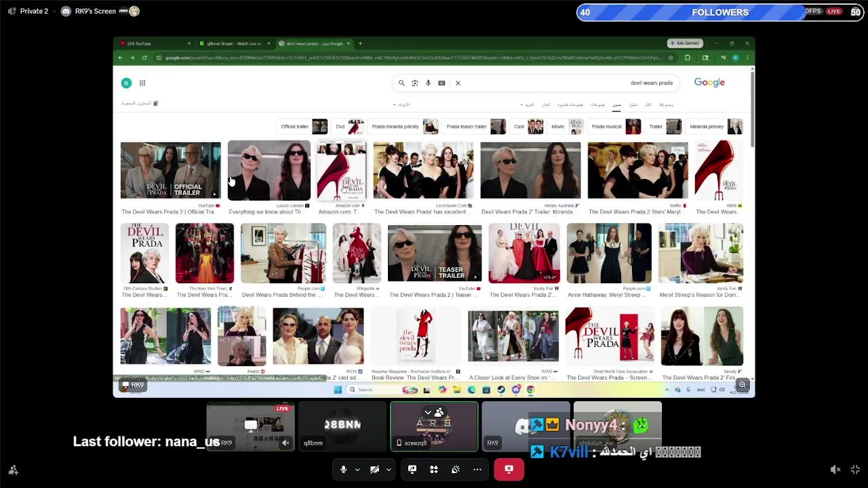Bookmark this page with star icon
The width and height of the screenshot is (868, 488).
[671, 58]
